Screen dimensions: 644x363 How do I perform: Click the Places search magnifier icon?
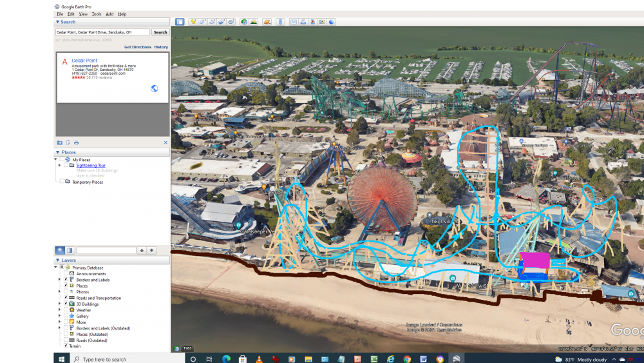click(x=60, y=250)
